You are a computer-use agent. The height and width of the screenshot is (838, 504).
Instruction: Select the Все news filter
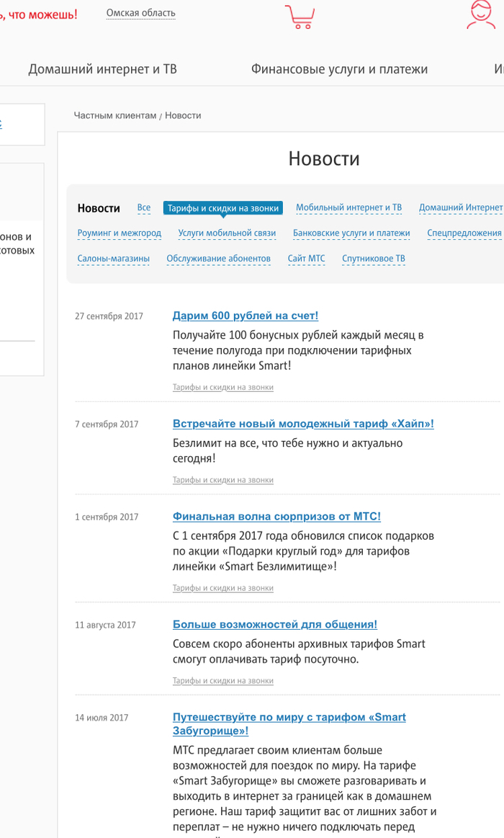click(x=144, y=208)
